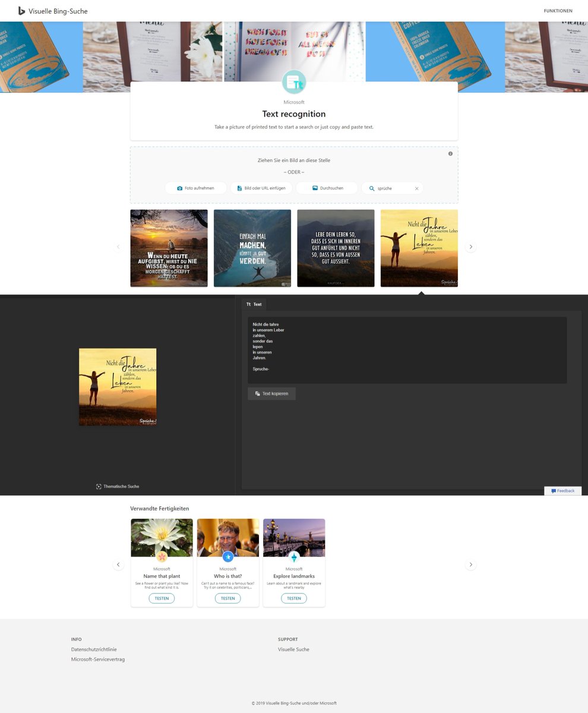Click TESTEN under Explore landmarks
The image size is (588, 713).
click(x=294, y=598)
